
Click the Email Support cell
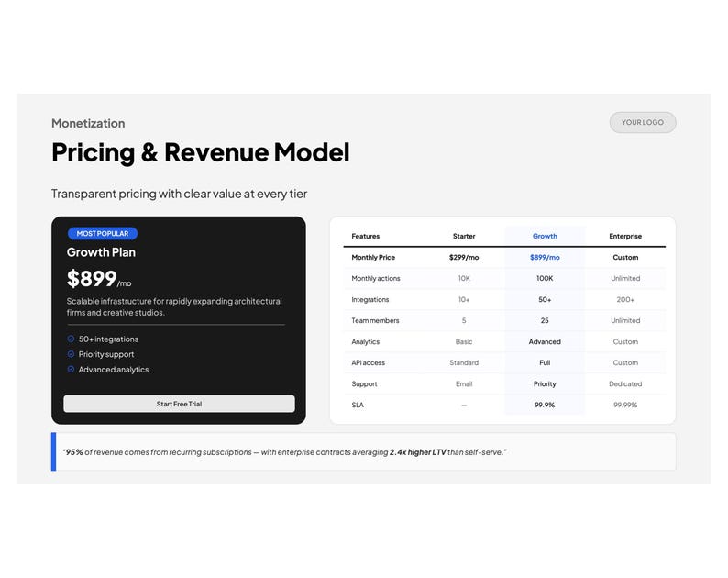pos(464,384)
